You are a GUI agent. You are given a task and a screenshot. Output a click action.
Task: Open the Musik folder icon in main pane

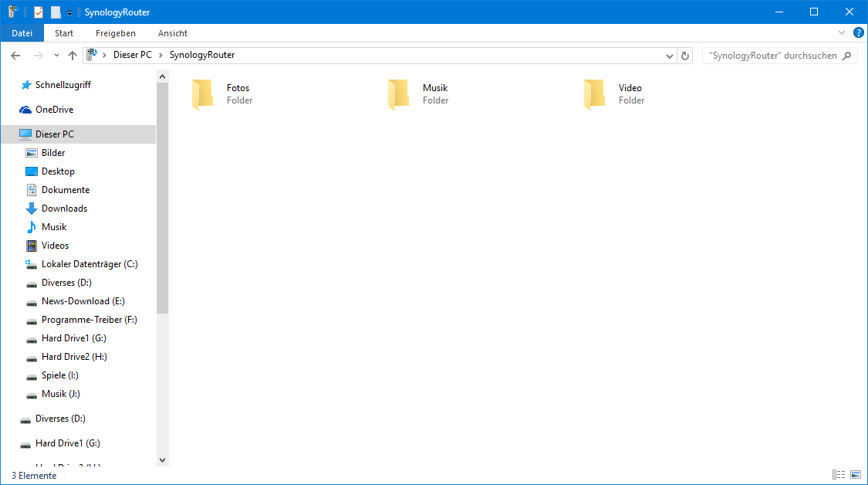click(399, 94)
